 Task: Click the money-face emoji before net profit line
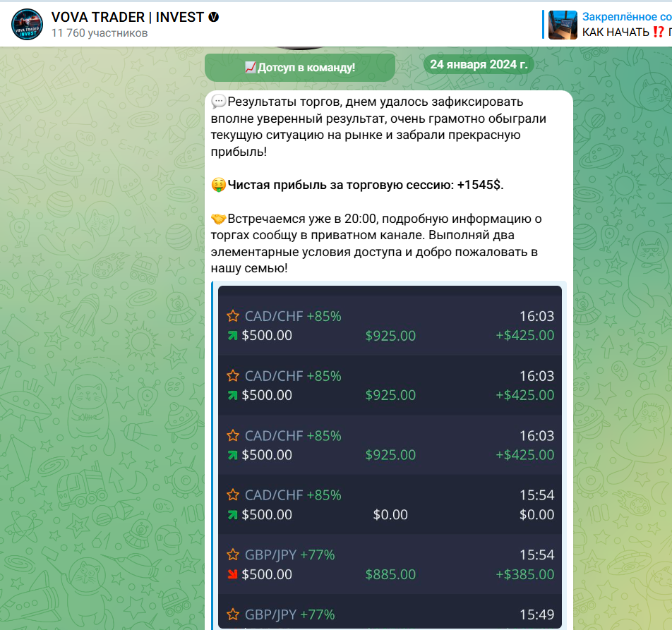click(219, 185)
